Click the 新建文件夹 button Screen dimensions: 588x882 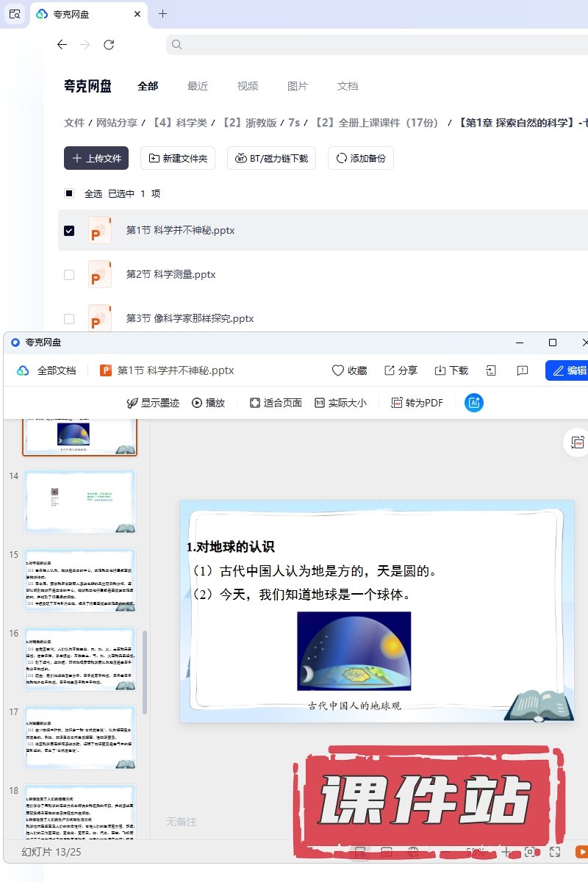177,158
